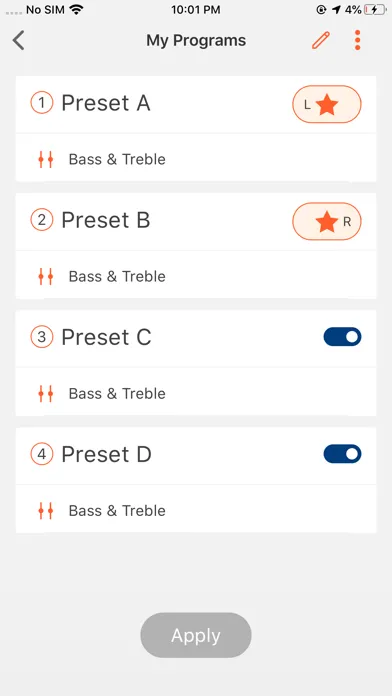Click the Apply button

point(196,635)
